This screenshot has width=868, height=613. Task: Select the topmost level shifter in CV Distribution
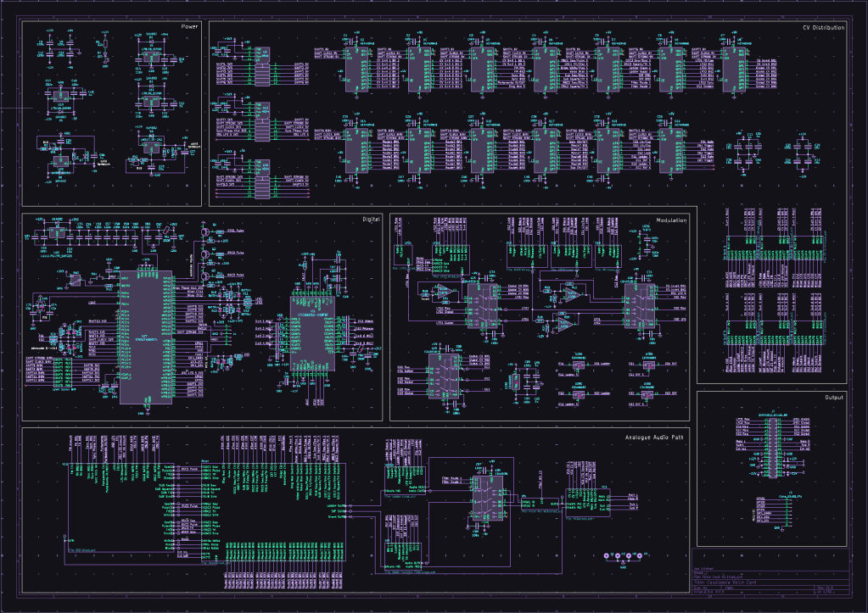pos(263,64)
